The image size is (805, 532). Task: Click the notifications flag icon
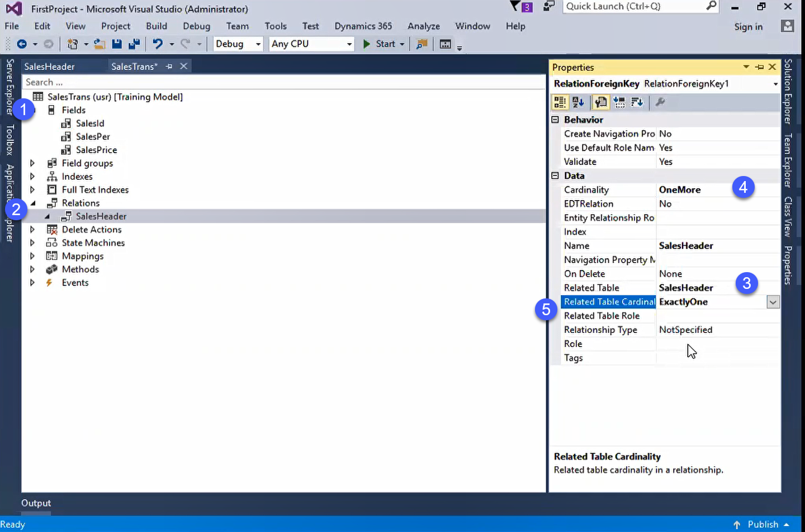pyautogui.click(x=515, y=6)
